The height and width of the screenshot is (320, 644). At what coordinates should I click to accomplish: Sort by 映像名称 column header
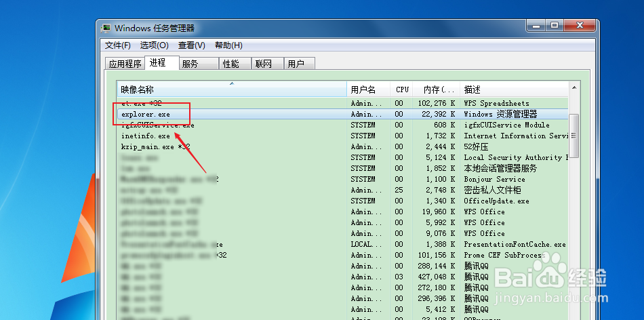tap(232, 89)
